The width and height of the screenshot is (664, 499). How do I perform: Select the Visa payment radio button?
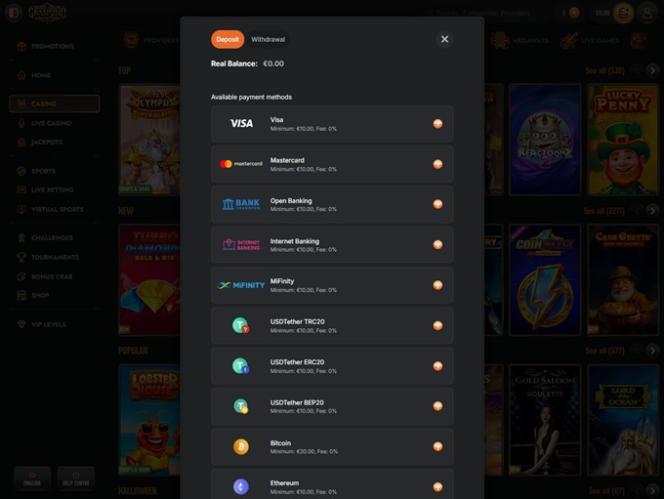click(438, 124)
